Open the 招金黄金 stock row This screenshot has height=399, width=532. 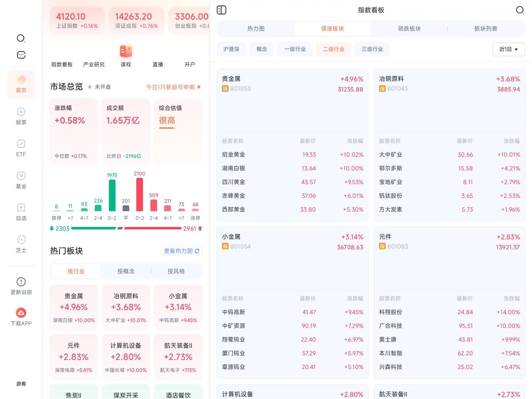[x=292, y=155]
